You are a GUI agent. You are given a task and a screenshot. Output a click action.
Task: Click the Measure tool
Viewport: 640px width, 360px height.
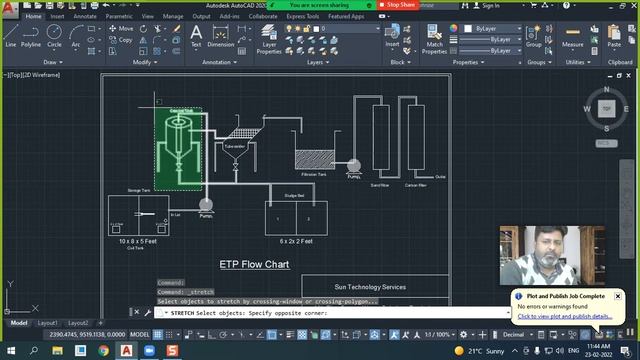[x=573, y=36]
